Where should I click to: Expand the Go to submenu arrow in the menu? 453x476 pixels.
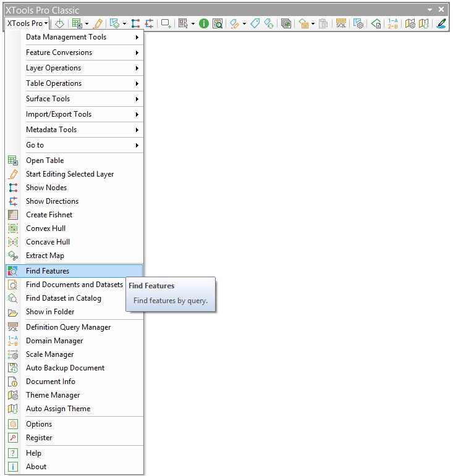pos(137,146)
